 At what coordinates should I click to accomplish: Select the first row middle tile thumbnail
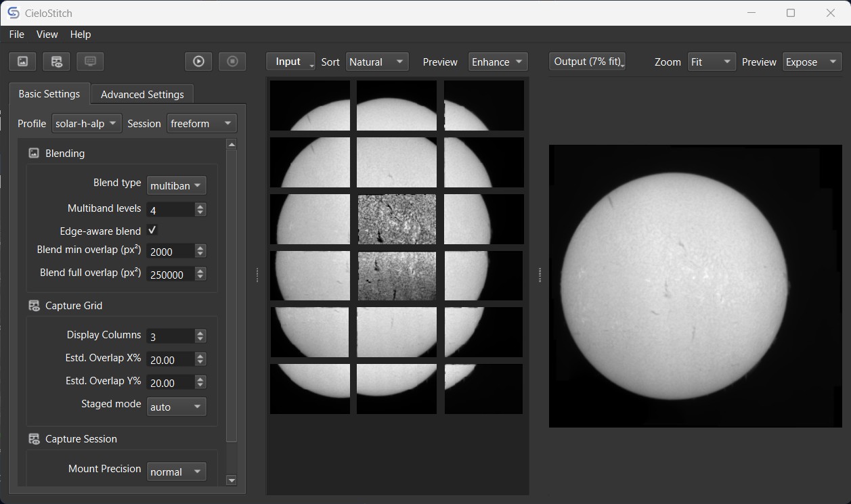point(397,106)
